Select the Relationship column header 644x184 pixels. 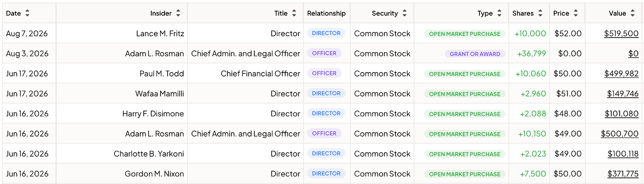(326, 13)
